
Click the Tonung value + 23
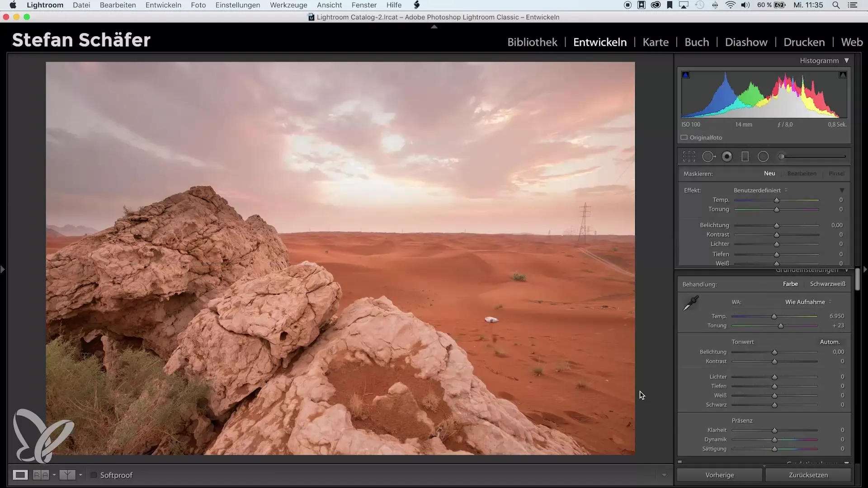(x=838, y=325)
